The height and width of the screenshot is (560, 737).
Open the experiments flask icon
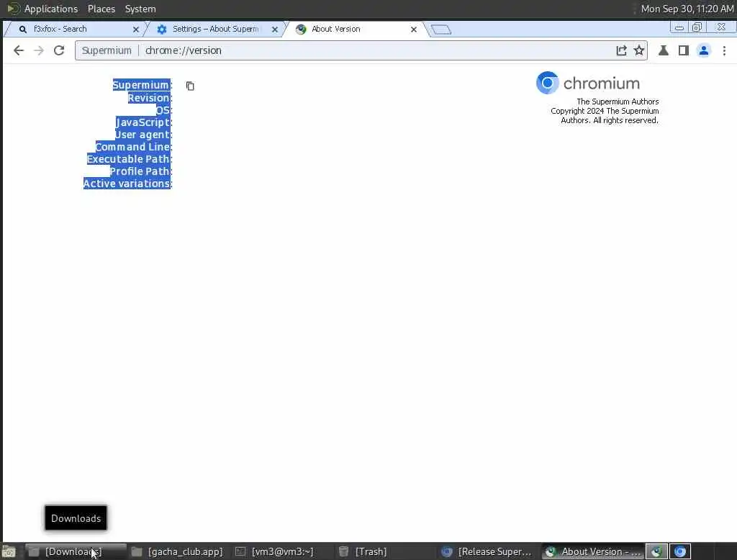[663, 50]
